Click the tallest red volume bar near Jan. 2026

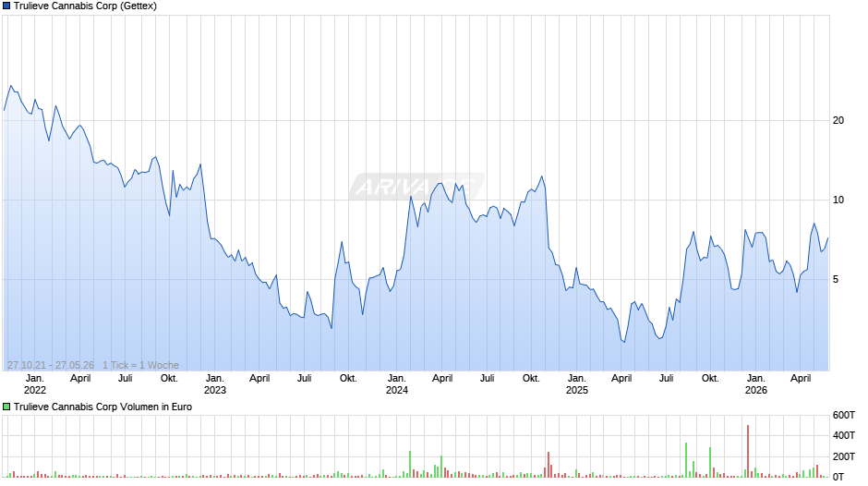point(748,451)
